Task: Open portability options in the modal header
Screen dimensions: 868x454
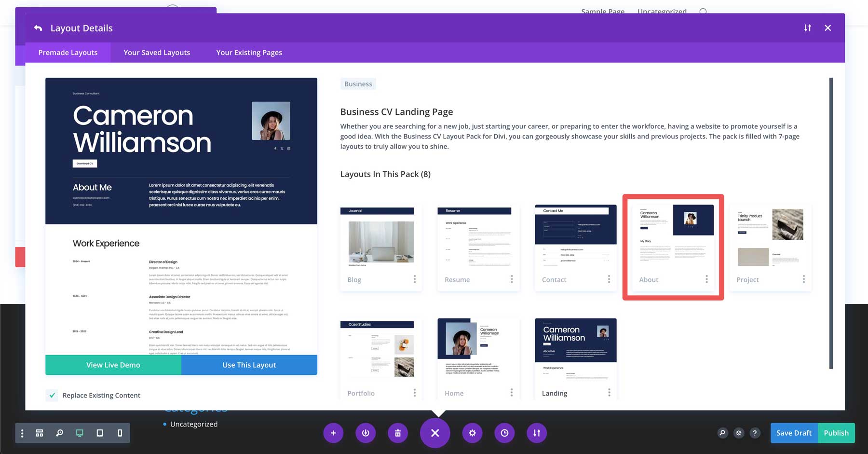Action: click(x=807, y=28)
